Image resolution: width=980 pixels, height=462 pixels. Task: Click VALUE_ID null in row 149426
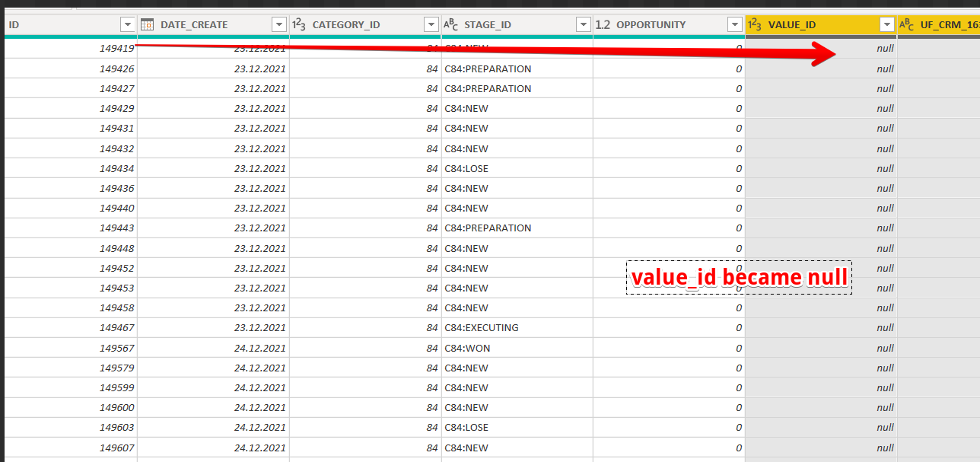click(885, 69)
